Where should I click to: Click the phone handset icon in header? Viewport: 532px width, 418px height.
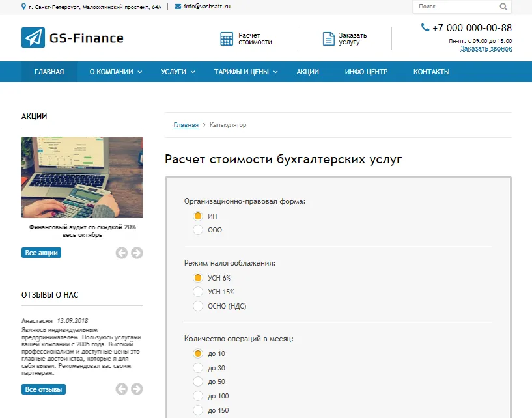[x=424, y=27]
